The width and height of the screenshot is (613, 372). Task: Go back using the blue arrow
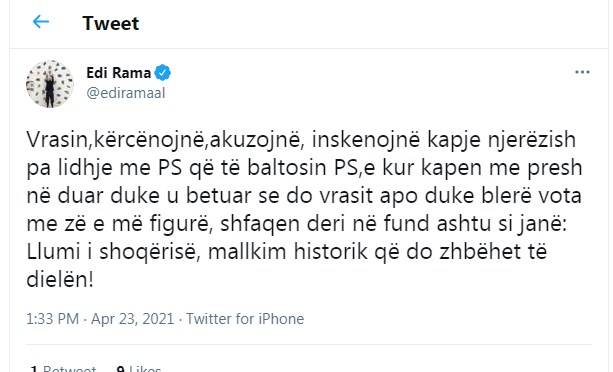coord(41,22)
